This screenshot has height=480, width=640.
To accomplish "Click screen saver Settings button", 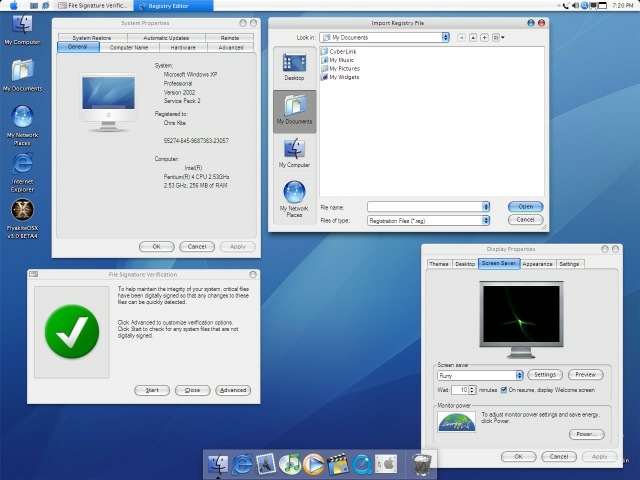I will 545,375.
